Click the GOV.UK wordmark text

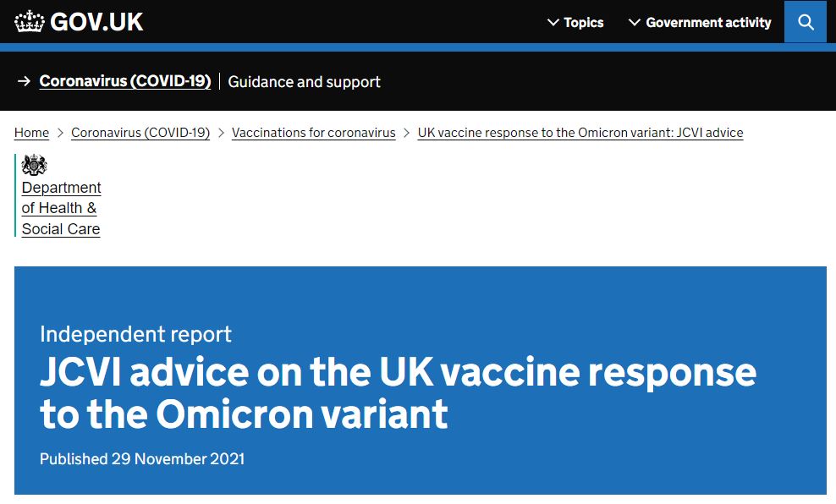96,22
